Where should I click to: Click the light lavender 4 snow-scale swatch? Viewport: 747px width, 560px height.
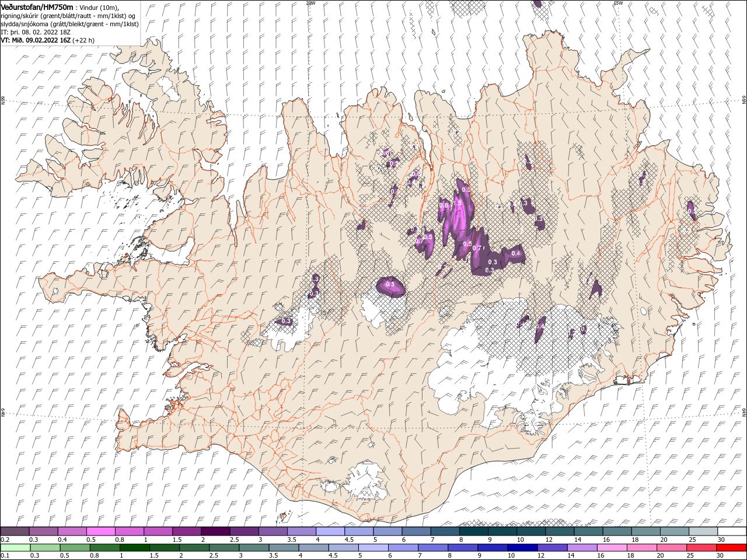click(330, 531)
